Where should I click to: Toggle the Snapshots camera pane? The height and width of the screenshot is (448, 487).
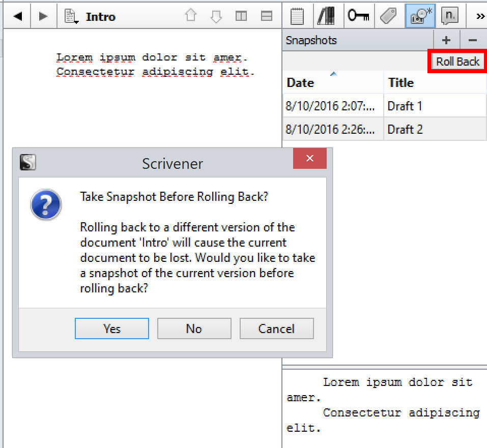point(420,16)
